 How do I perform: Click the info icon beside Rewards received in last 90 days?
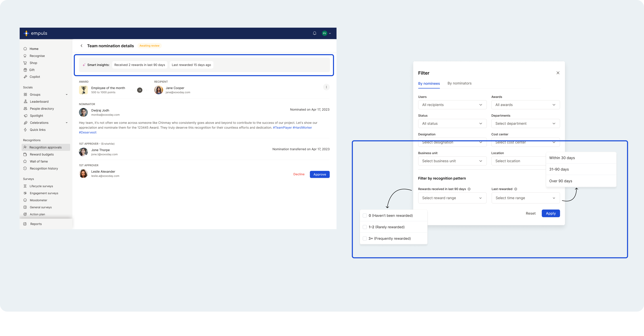[x=469, y=189]
